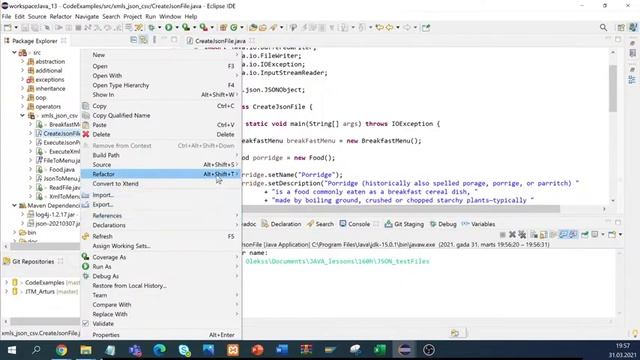The height and width of the screenshot is (360, 640).
Task: Click the Debug bug toolbar icon
Action: pyautogui.click(x=151, y=27)
